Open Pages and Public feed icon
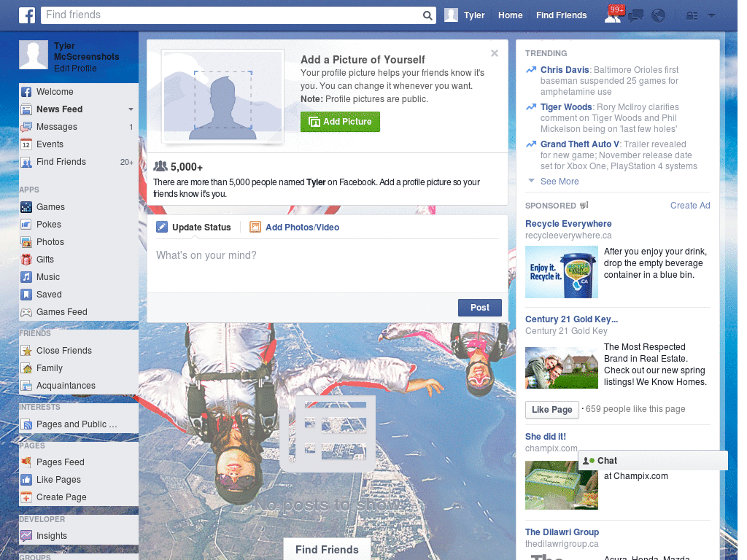 (x=26, y=424)
